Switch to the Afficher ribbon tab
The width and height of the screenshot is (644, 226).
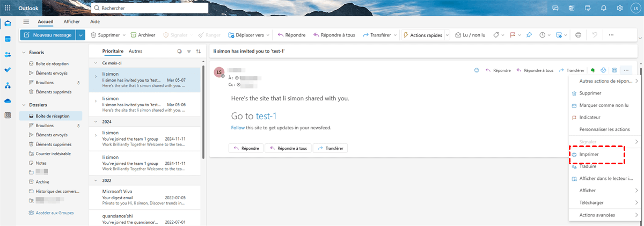[x=72, y=21]
